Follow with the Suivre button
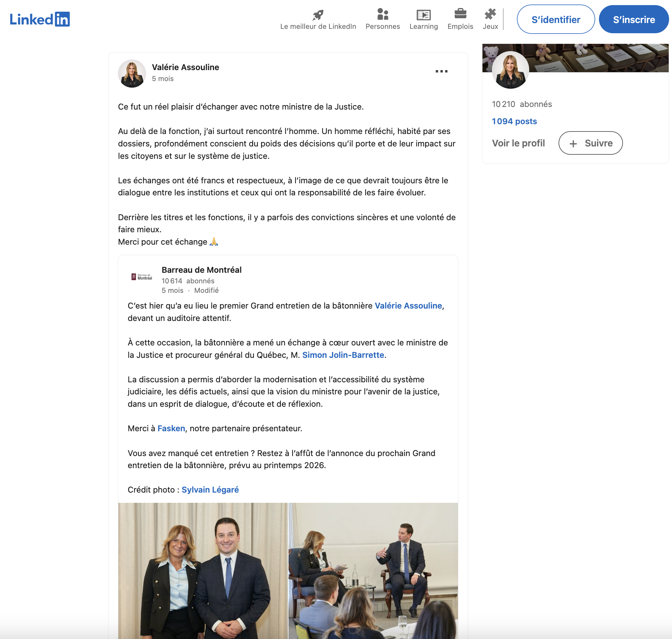672x639 pixels. click(x=591, y=143)
